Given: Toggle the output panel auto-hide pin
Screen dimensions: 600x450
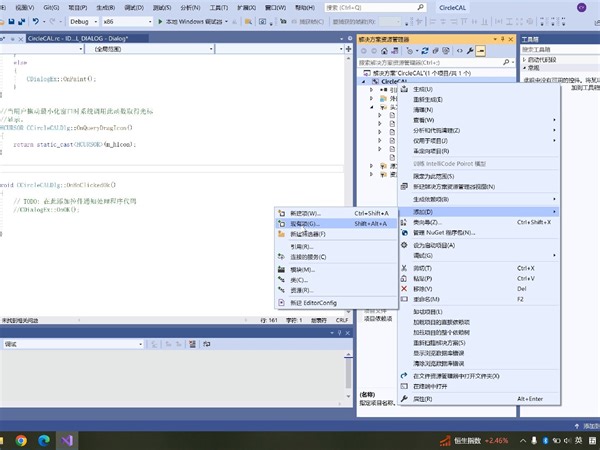Looking at the screenshot, I should point(339,333).
